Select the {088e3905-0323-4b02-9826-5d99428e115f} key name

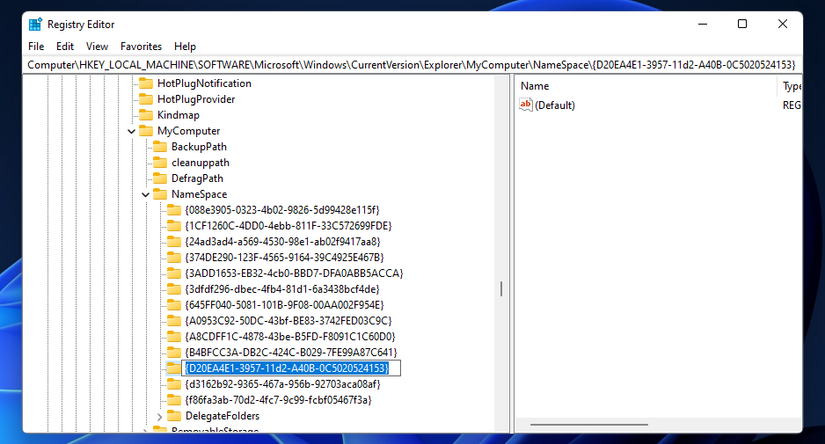click(x=282, y=210)
